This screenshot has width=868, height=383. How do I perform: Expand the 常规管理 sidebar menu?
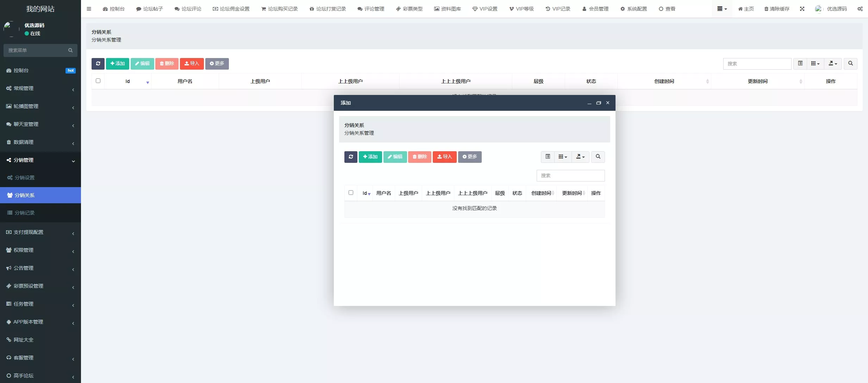click(x=40, y=88)
